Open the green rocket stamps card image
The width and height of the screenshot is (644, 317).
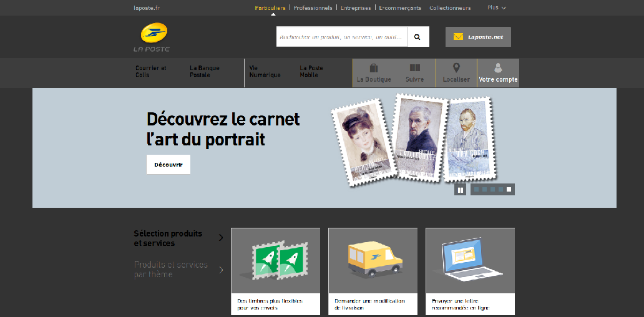click(276, 261)
